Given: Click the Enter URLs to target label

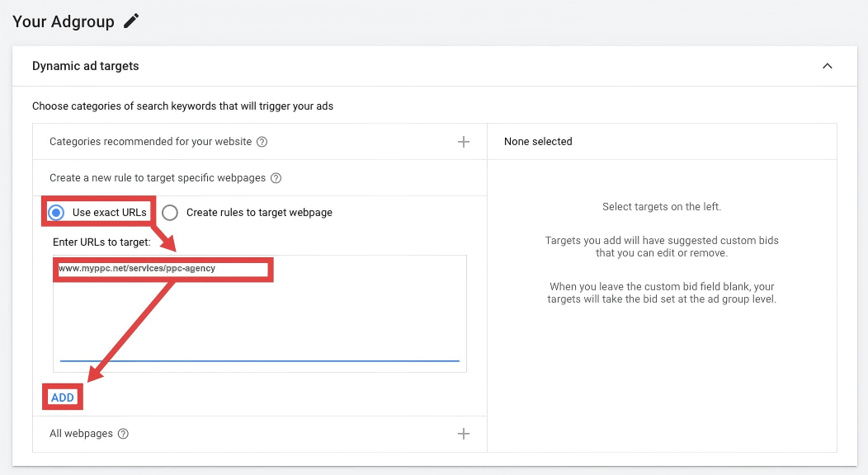Looking at the screenshot, I should click(101, 242).
